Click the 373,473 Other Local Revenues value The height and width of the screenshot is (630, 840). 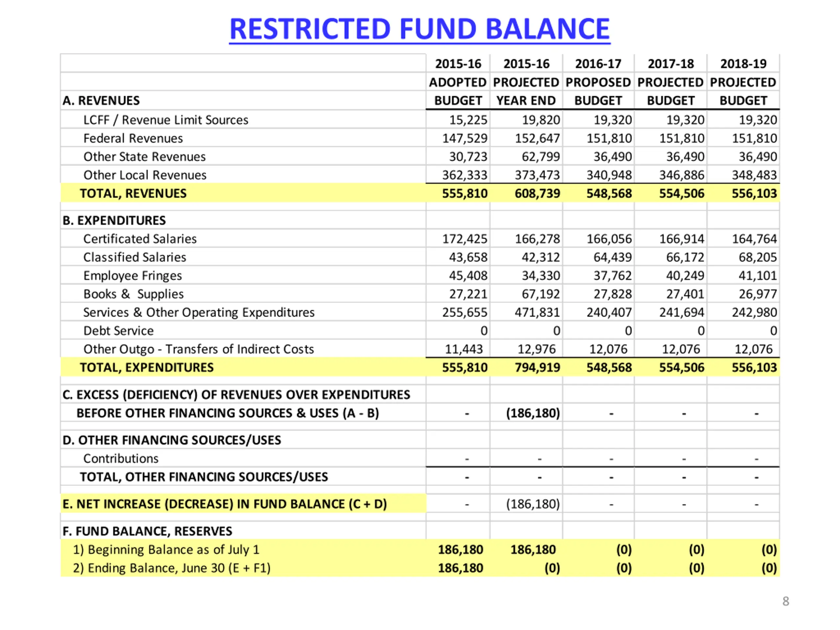pos(537,175)
